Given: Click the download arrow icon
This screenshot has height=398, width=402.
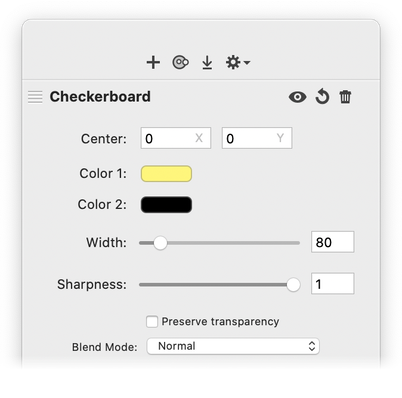Looking at the screenshot, I should click(x=207, y=63).
